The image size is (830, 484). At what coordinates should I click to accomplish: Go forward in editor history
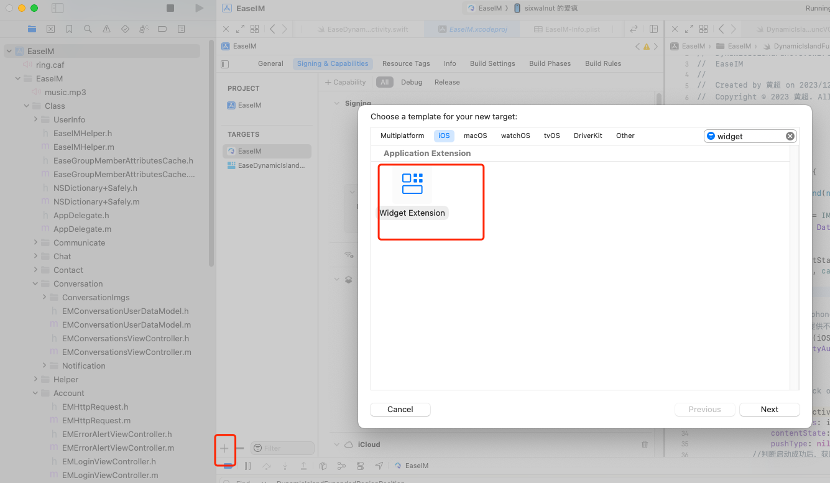click(284, 29)
